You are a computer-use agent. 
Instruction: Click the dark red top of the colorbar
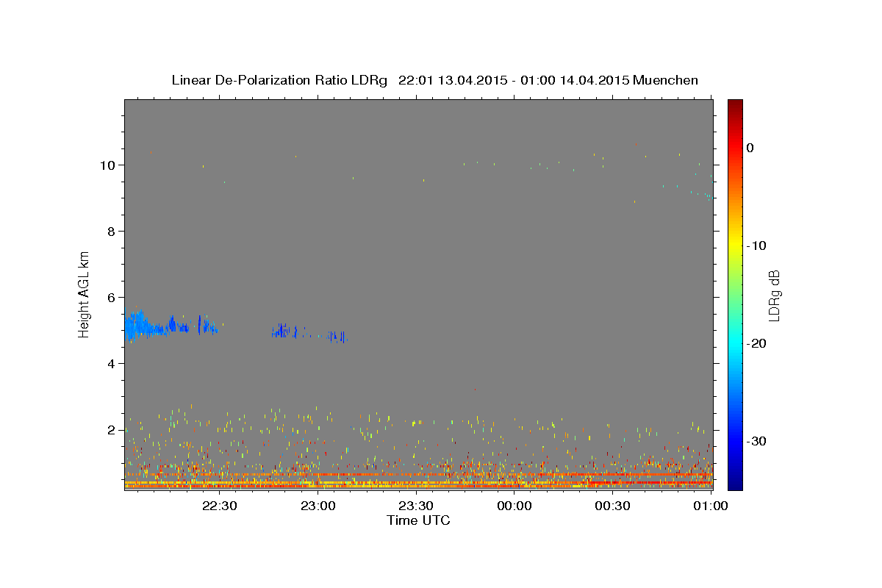pos(735,104)
